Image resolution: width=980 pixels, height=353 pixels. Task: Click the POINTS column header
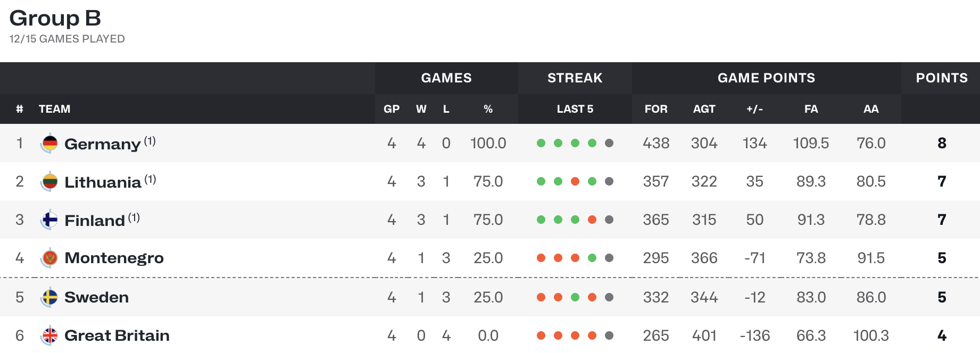click(x=942, y=78)
